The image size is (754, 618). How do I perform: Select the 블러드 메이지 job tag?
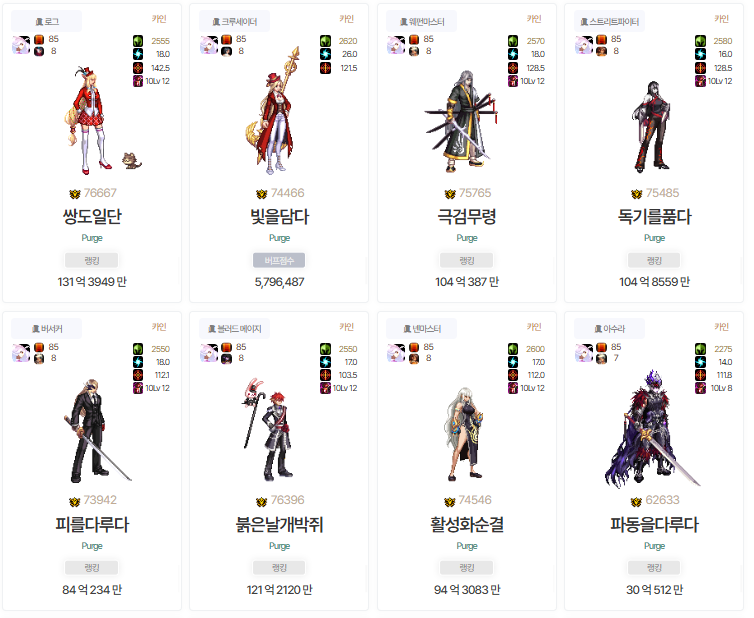[234, 329]
